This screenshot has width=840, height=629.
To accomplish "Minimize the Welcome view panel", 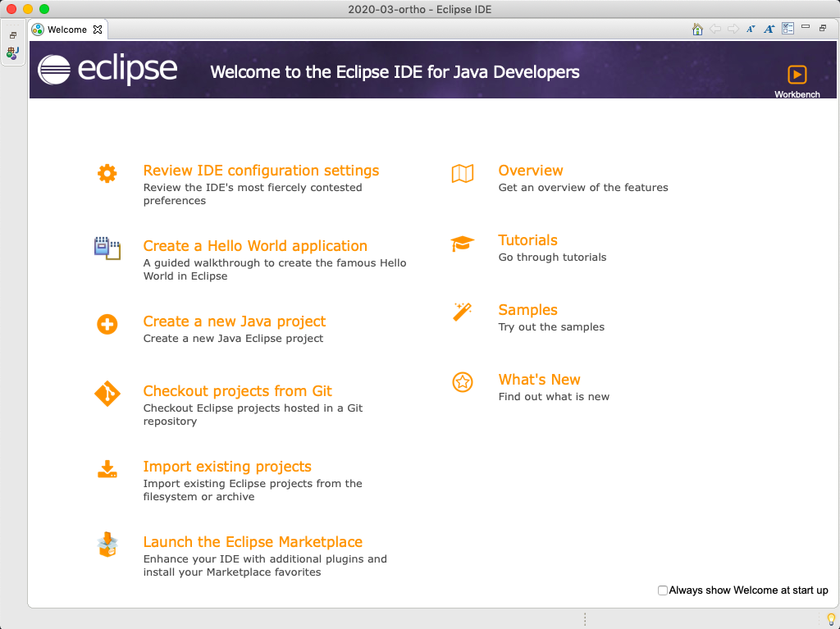I will click(806, 28).
